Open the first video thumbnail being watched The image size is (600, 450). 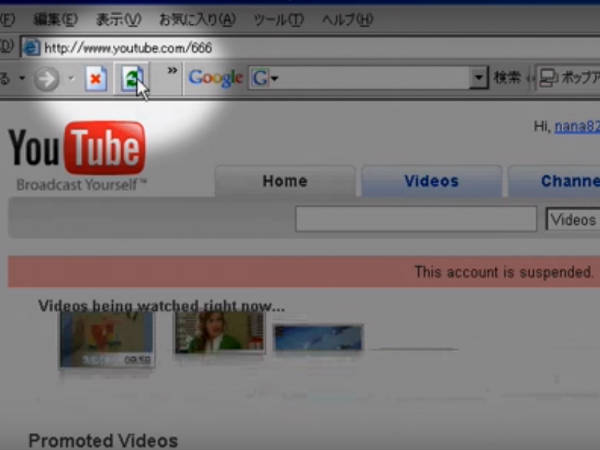(106, 338)
